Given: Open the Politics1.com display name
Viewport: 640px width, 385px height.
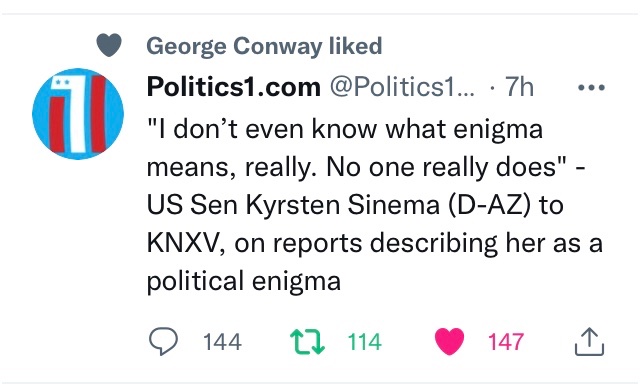Looking at the screenshot, I should (233, 87).
